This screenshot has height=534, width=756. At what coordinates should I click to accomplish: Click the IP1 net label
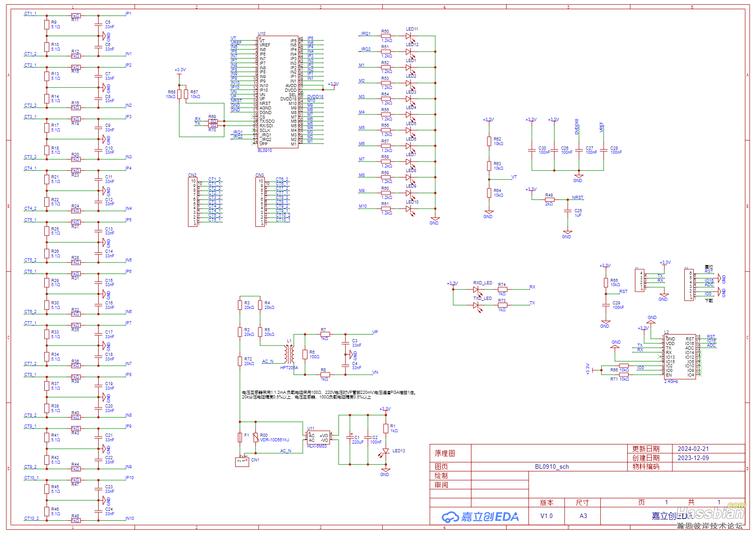coord(128,14)
